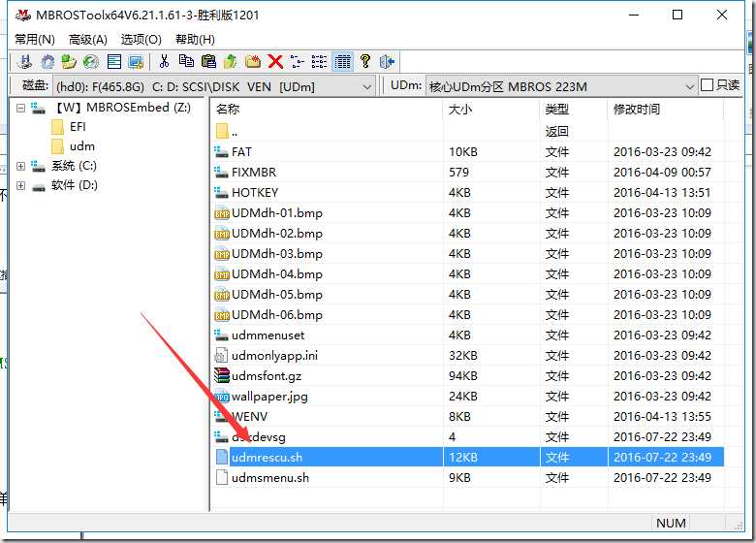Click the 94KB size cell
This screenshot has width=756, height=543.
[463, 375]
